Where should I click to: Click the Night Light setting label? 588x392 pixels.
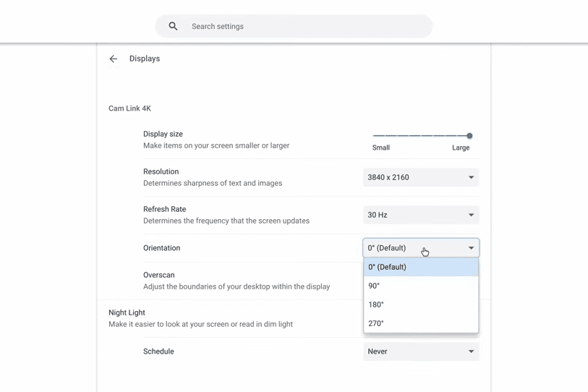(127, 312)
